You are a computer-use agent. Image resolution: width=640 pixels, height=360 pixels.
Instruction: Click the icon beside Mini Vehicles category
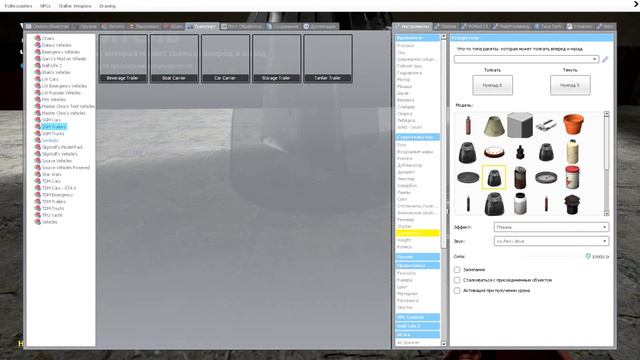tap(38, 99)
